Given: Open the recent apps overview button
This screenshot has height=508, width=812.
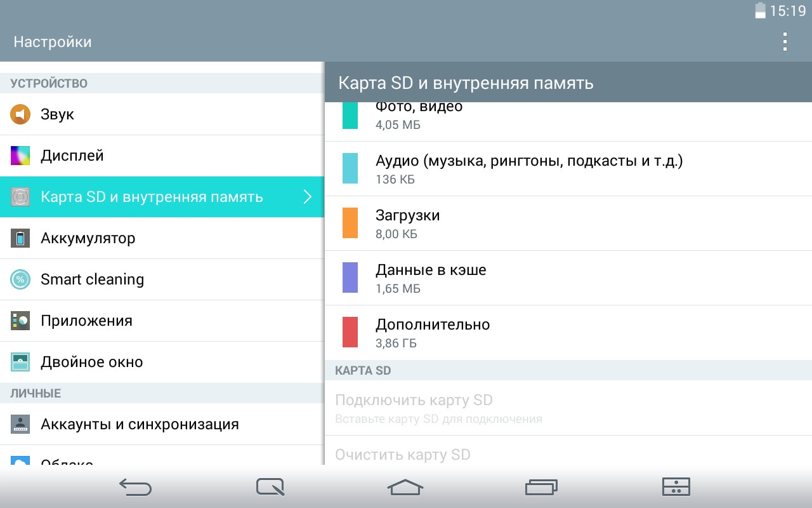Looking at the screenshot, I should [x=540, y=487].
